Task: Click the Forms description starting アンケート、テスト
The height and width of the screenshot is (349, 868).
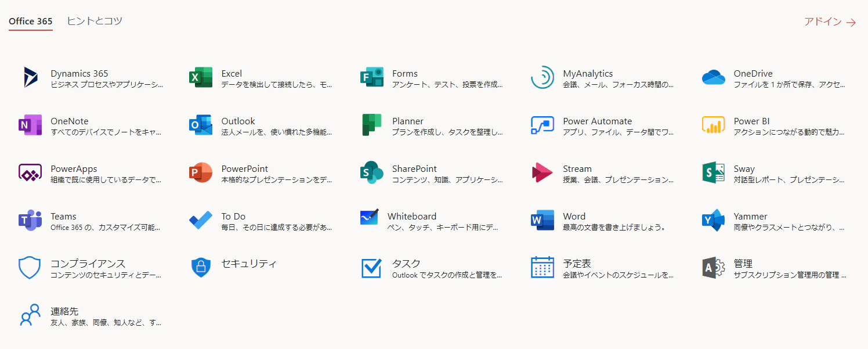Action: [447, 84]
